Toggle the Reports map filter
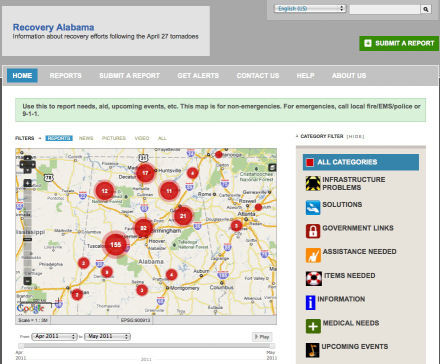The width and height of the screenshot is (440, 364). 59,138
